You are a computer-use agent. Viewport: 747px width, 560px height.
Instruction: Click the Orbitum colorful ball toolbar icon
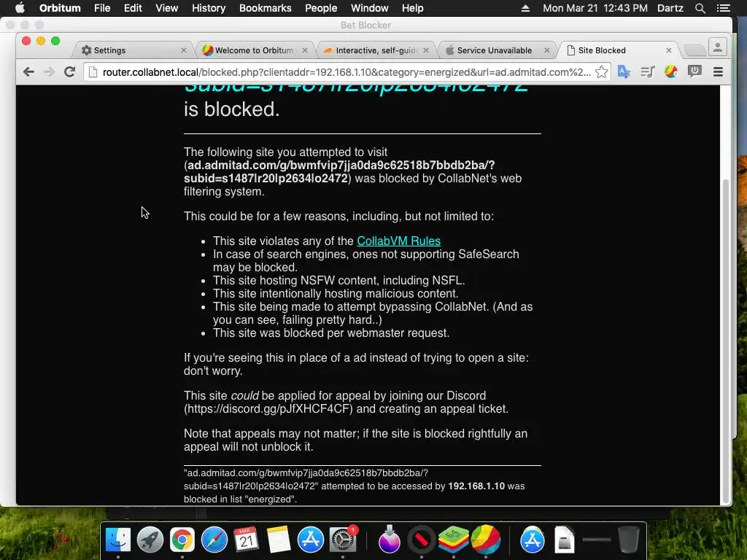[671, 72]
